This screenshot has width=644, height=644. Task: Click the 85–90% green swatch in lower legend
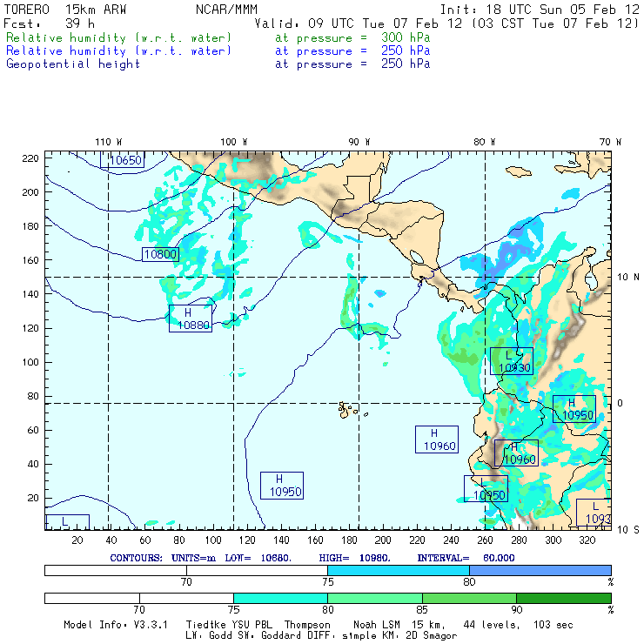point(469,598)
